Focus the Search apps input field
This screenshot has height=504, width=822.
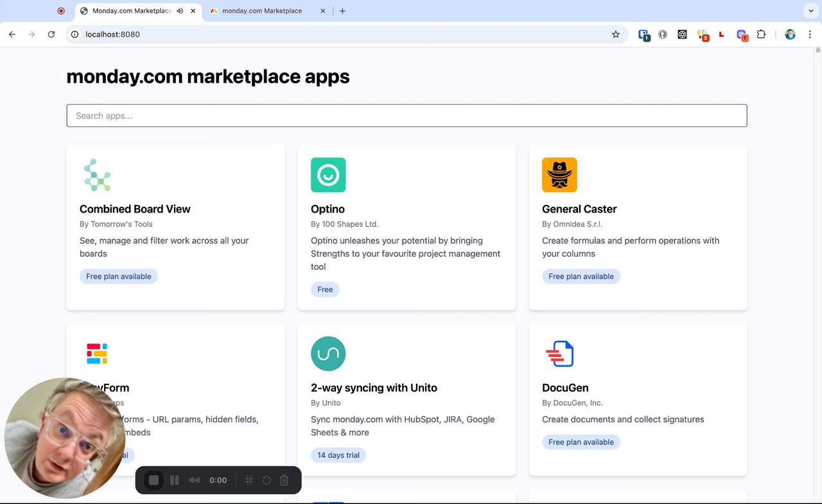point(407,116)
